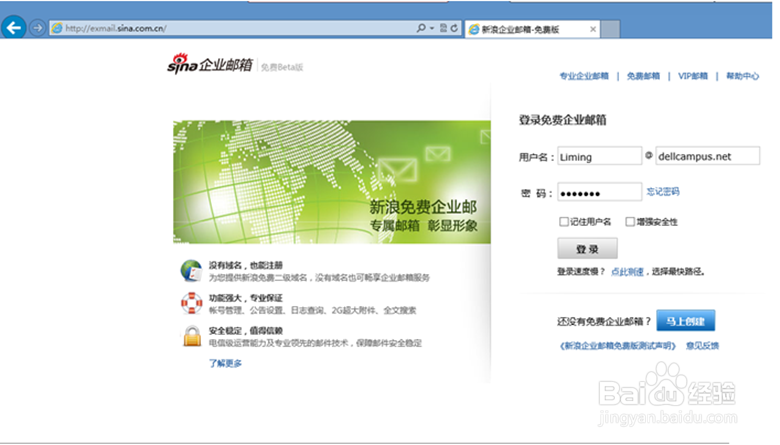The width and height of the screenshot is (780, 445).
Task: Open the 专业企业邮箱 link
Action: click(x=584, y=76)
